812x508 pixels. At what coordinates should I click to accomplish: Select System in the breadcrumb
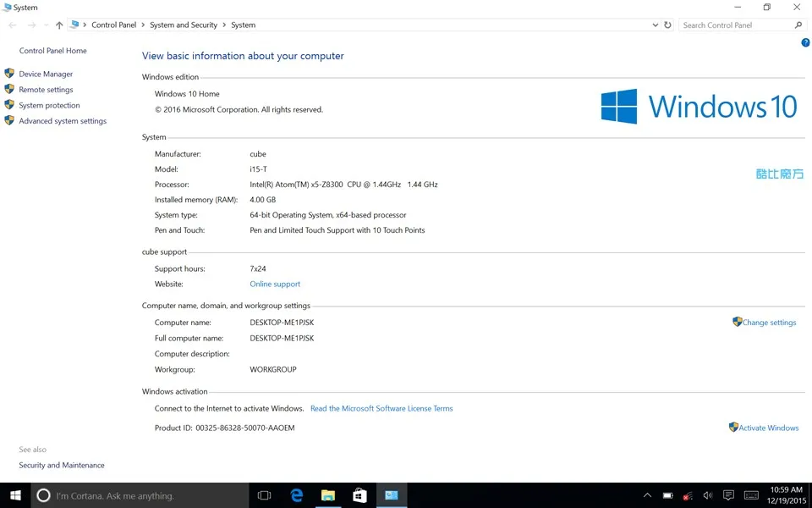click(243, 25)
